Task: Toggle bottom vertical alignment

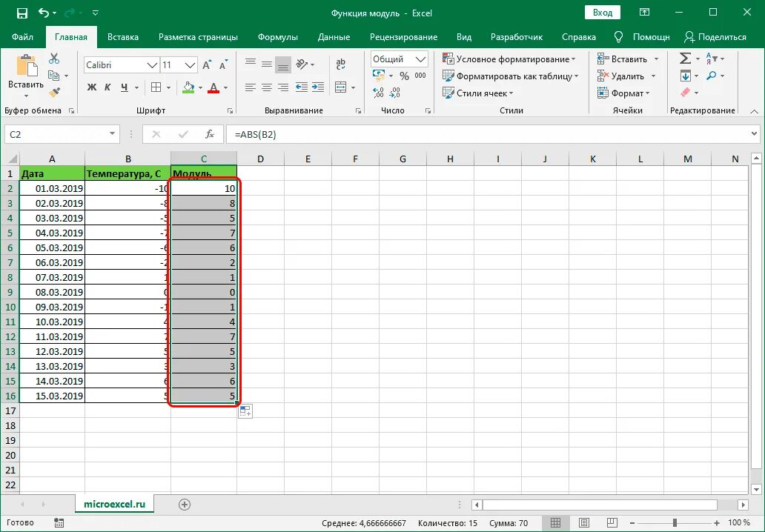Action: coord(283,64)
